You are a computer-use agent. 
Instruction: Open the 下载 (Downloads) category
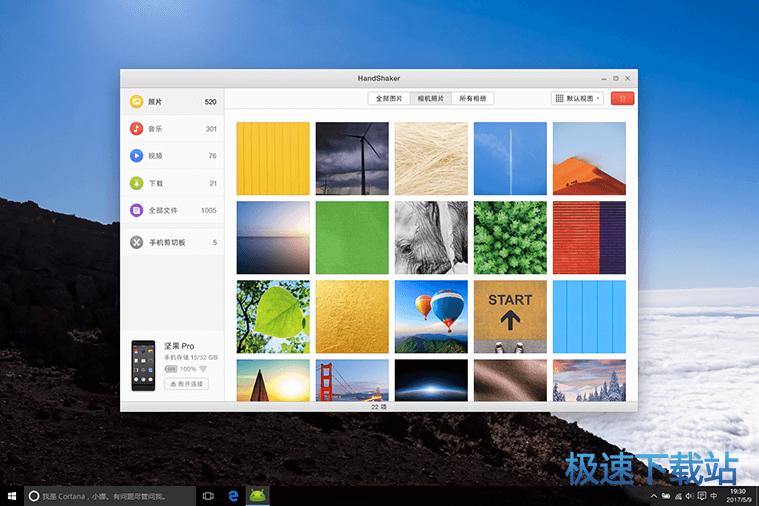coord(171,183)
